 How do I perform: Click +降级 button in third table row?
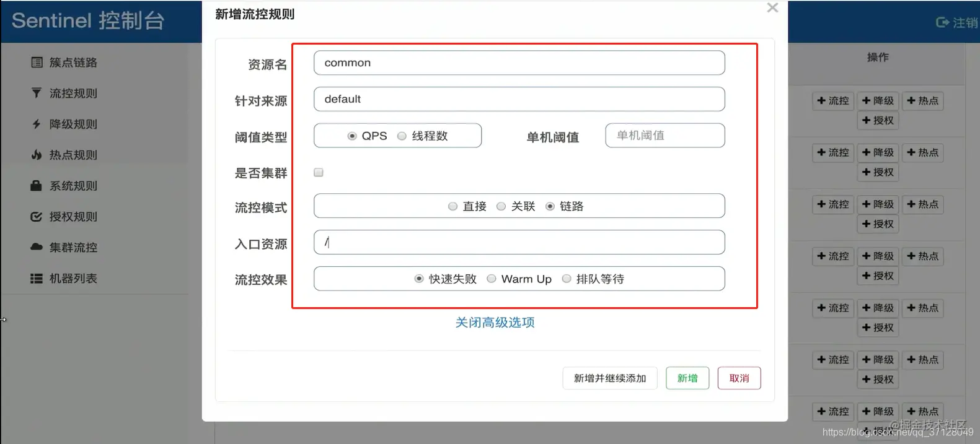878,204
